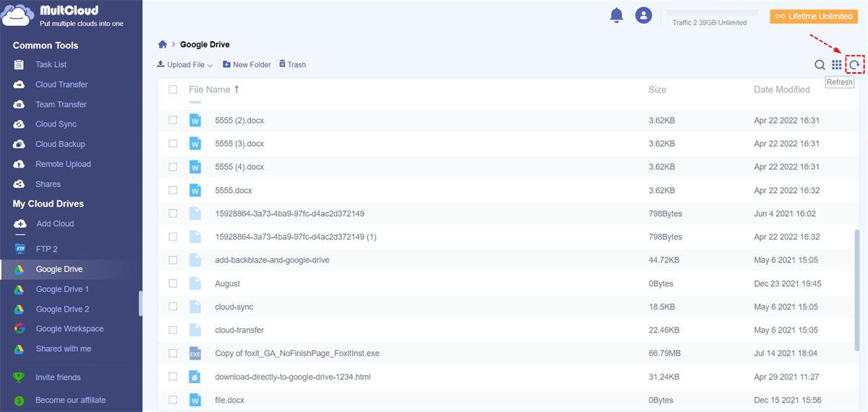This screenshot has width=868, height=412.
Task: Open the user account avatar icon
Action: tap(643, 15)
